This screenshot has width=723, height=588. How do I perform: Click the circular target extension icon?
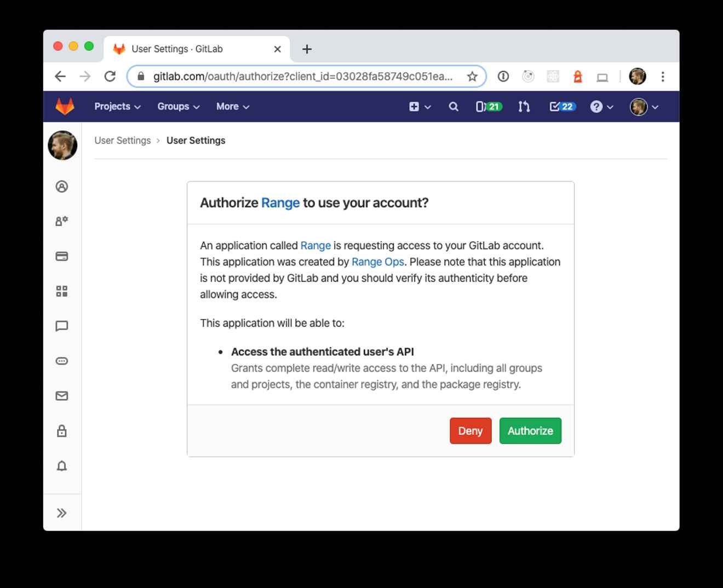[528, 77]
